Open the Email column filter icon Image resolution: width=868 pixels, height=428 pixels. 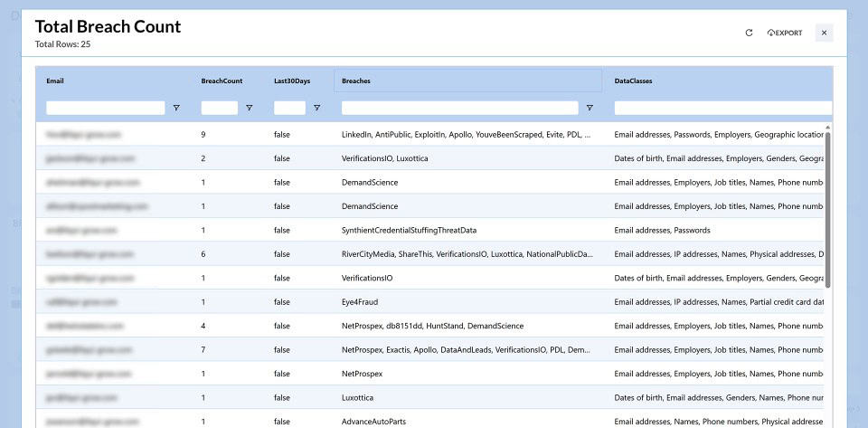[x=176, y=108]
